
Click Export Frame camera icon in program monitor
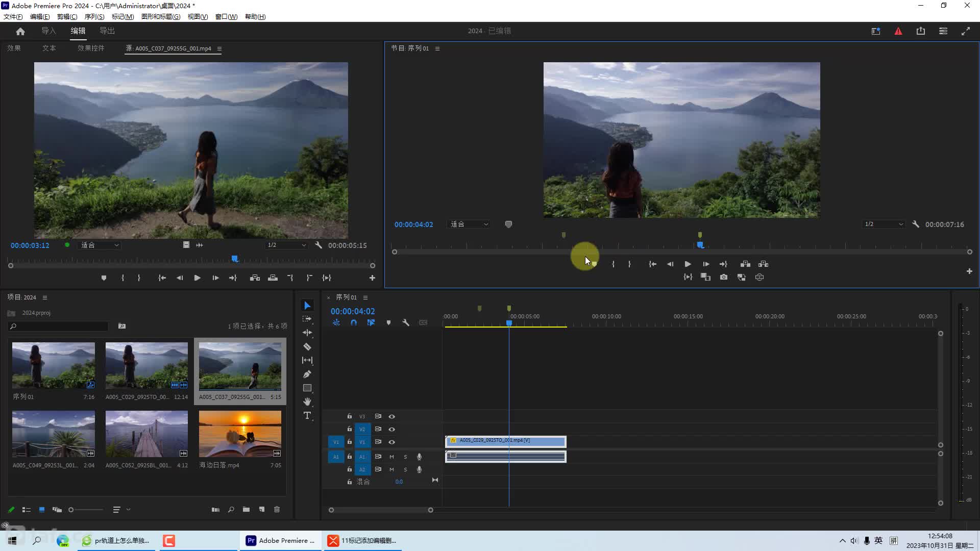click(724, 277)
